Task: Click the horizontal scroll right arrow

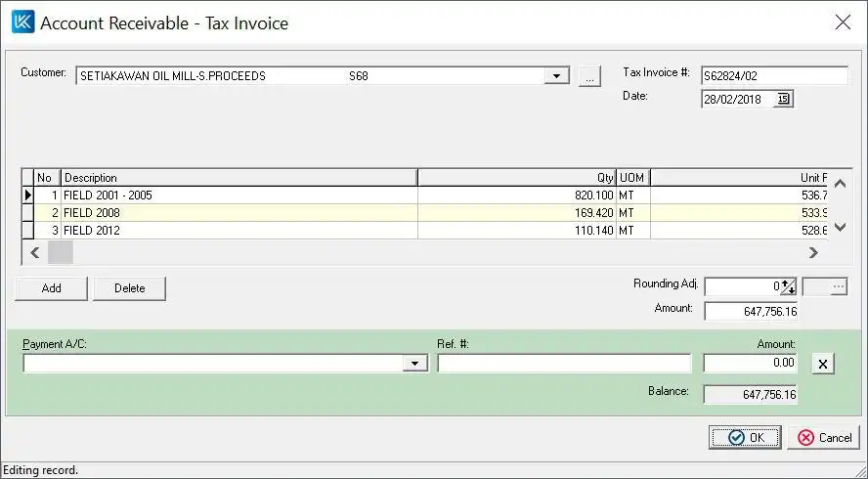Action: point(812,252)
